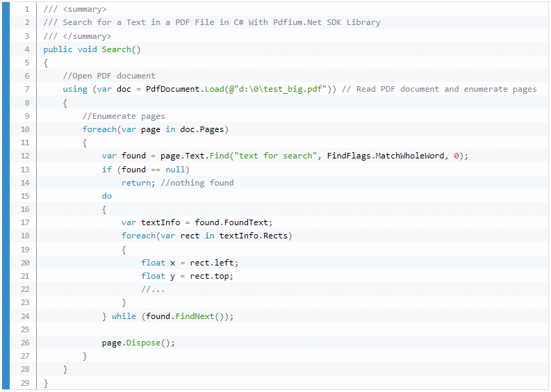The image size is (551, 392).
Task: Click 'textInfo.Rects' in the inner foreach
Action: (x=254, y=236)
